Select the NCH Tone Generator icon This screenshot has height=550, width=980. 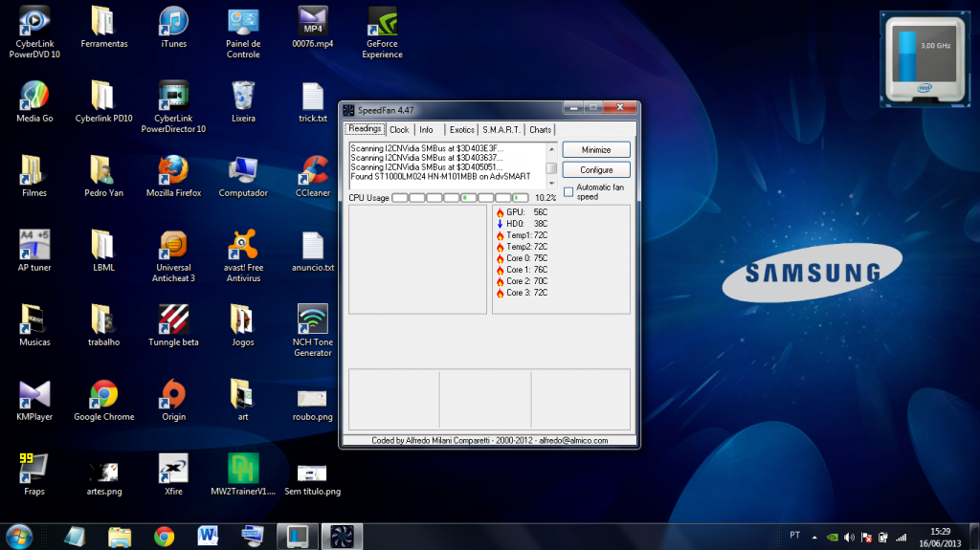tap(313, 320)
